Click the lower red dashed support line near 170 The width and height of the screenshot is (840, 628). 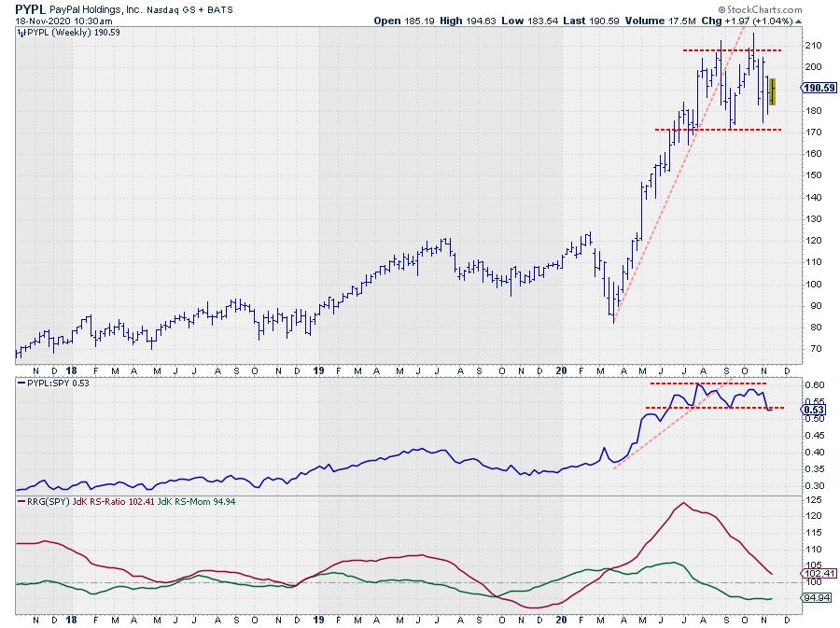coord(717,130)
